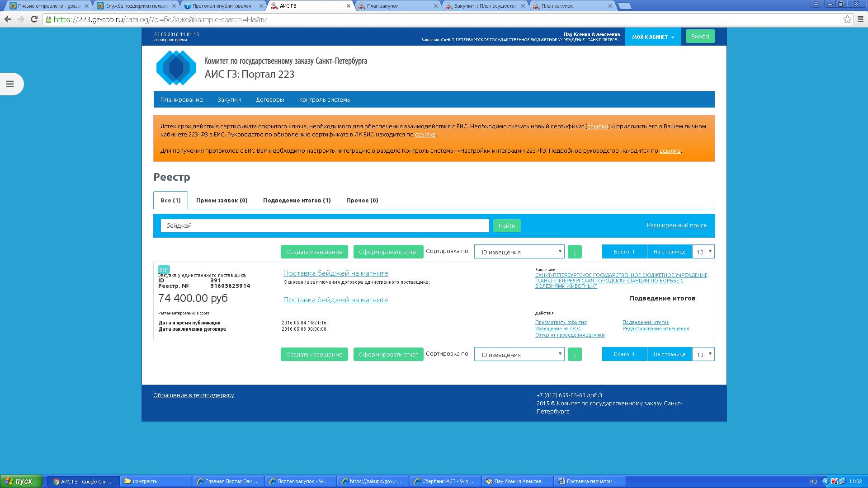
Task: Click the top 'Создать извещение' button
Action: pos(314,252)
